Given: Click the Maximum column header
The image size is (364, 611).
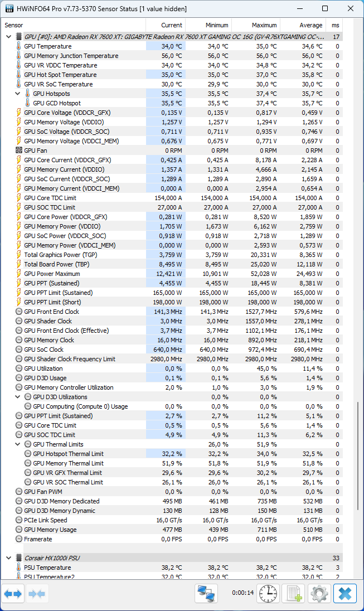Looking at the screenshot, I should point(256,25).
